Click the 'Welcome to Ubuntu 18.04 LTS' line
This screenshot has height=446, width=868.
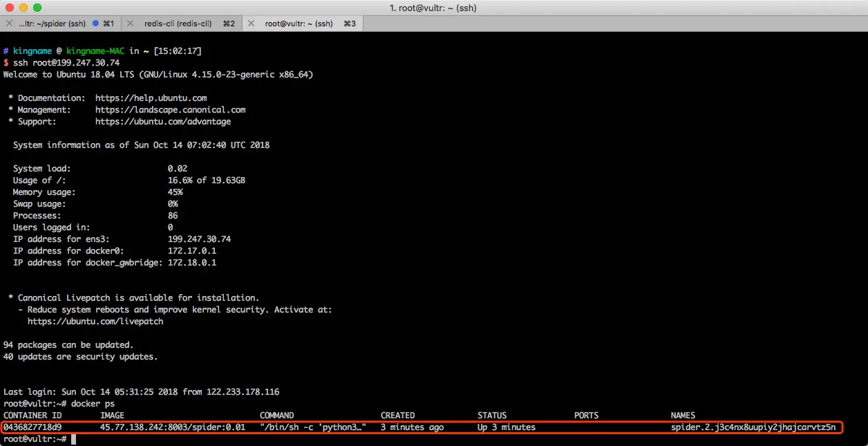click(x=158, y=75)
